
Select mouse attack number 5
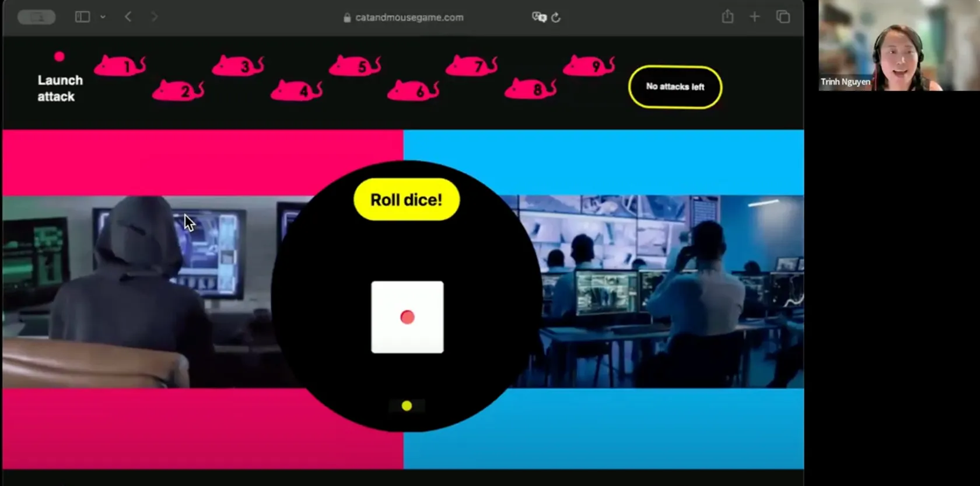(355, 66)
